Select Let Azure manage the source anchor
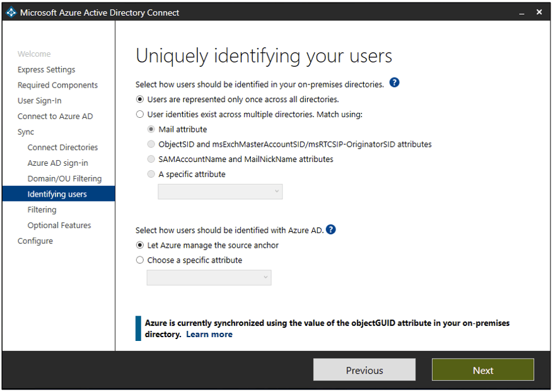The height and width of the screenshot is (392, 553). (x=140, y=246)
